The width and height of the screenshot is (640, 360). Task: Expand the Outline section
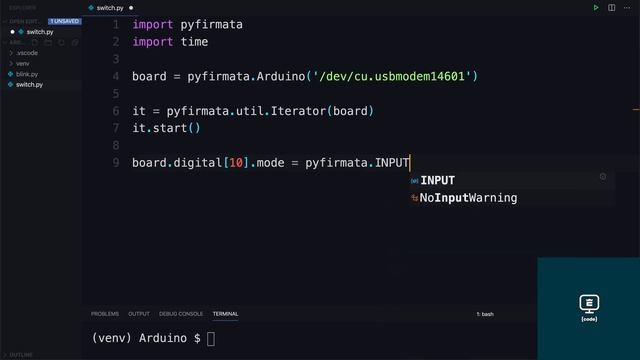(x=19, y=355)
